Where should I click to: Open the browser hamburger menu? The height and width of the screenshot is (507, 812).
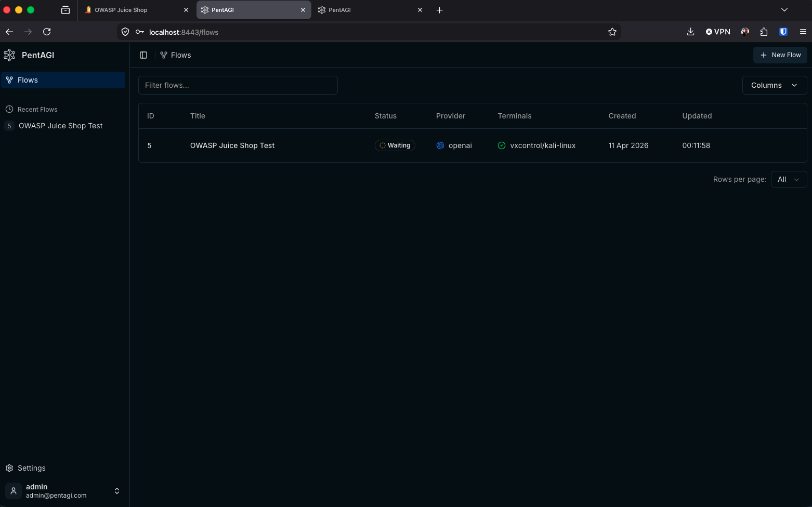[803, 32]
